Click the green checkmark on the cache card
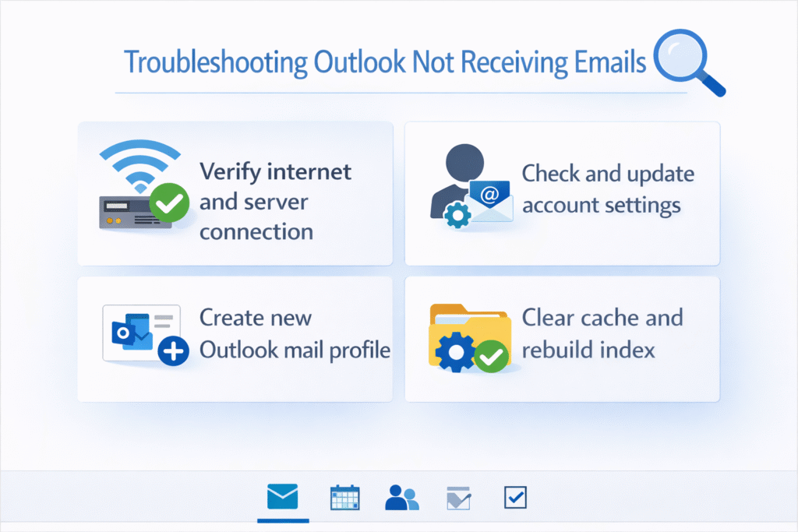This screenshot has width=798, height=532. point(491,354)
